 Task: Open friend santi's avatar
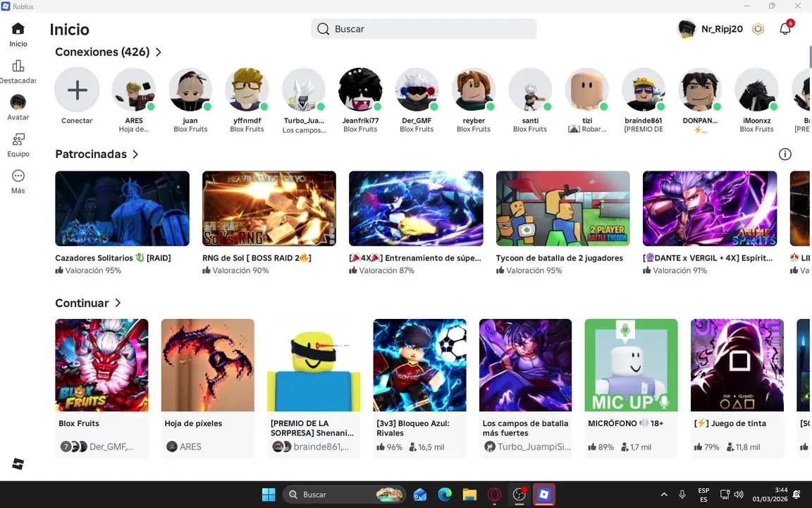[x=530, y=90]
